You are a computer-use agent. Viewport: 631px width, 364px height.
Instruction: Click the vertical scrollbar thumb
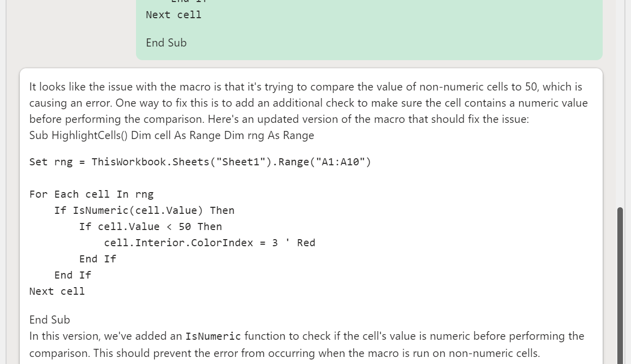pos(620,283)
